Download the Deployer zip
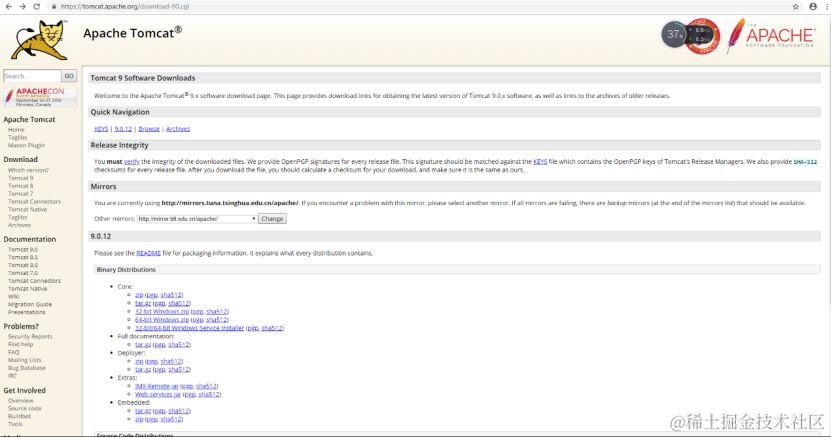The image size is (831, 438). (139, 361)
